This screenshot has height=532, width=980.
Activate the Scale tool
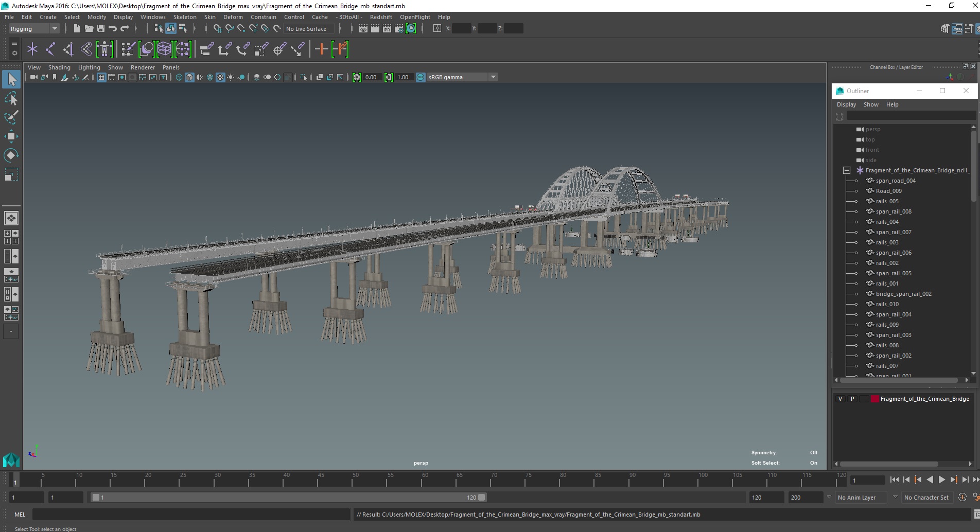[11, 174]
